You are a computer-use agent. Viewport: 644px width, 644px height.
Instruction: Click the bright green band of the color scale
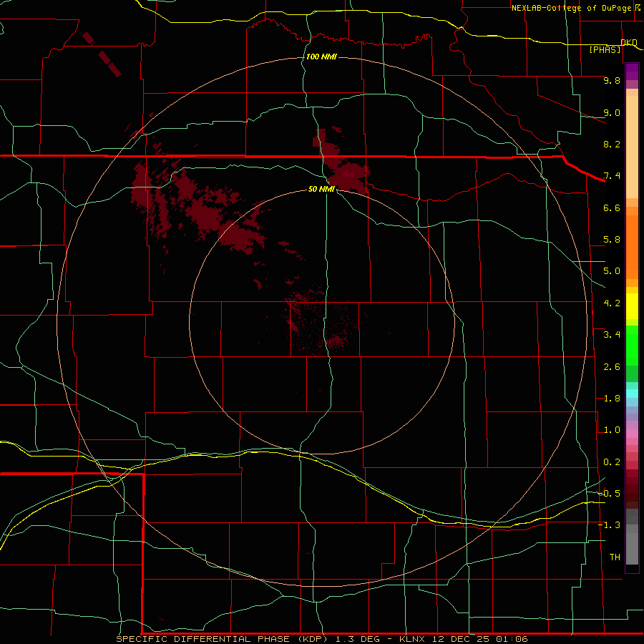tap(632, 346)
